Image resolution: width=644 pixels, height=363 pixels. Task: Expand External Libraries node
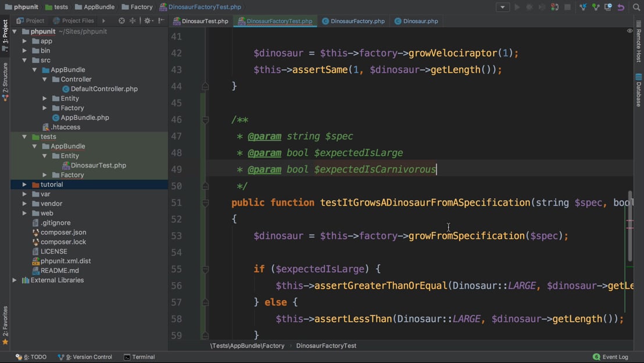tap(15, 280)
